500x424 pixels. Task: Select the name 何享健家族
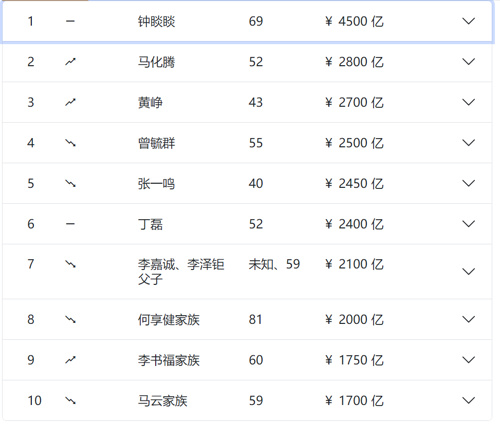click(x=169, y=320)
